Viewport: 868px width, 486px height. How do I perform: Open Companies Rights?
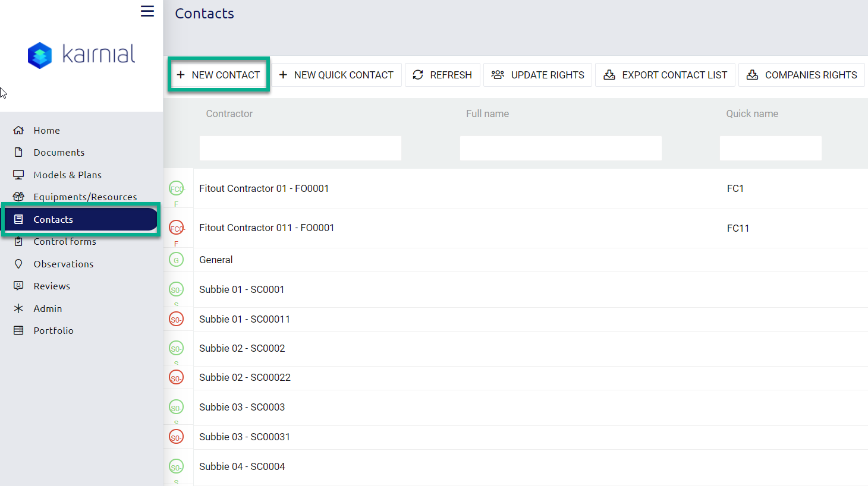(x=801, y=75)
